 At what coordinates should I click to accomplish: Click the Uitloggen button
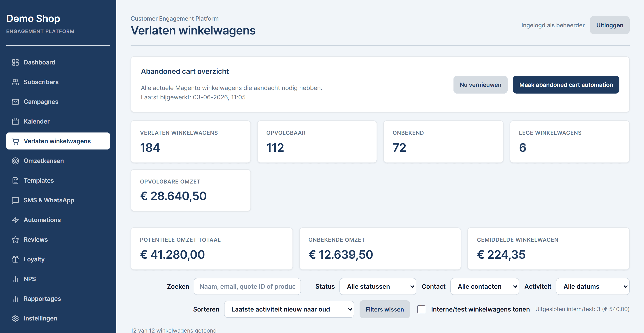(610, 25)
